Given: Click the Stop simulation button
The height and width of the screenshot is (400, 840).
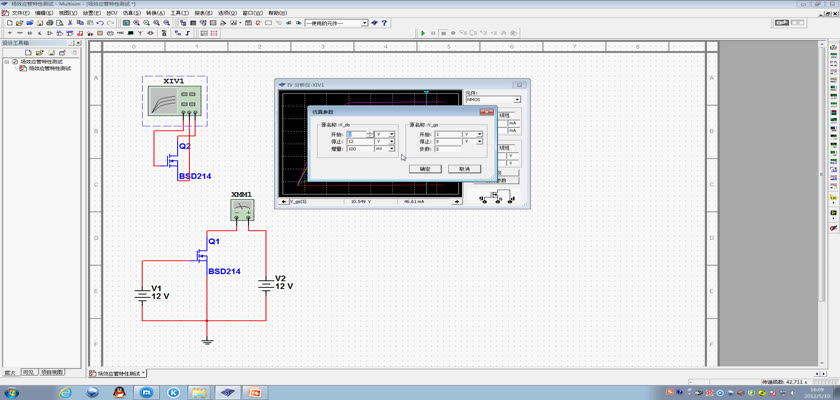Looking at the screenshot, I should coord(444,33).
